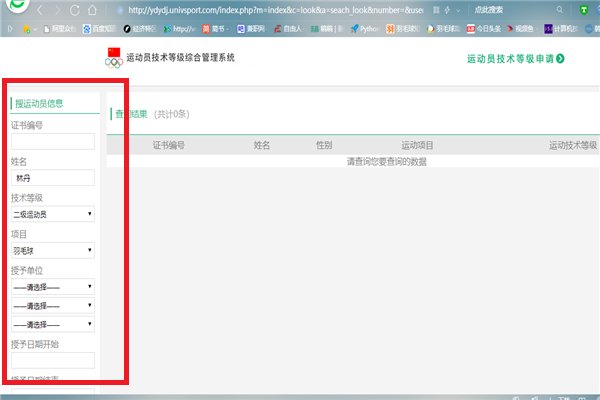Click the 运动项目 column header
Screen dimensions: 600x400
point(417,145)
